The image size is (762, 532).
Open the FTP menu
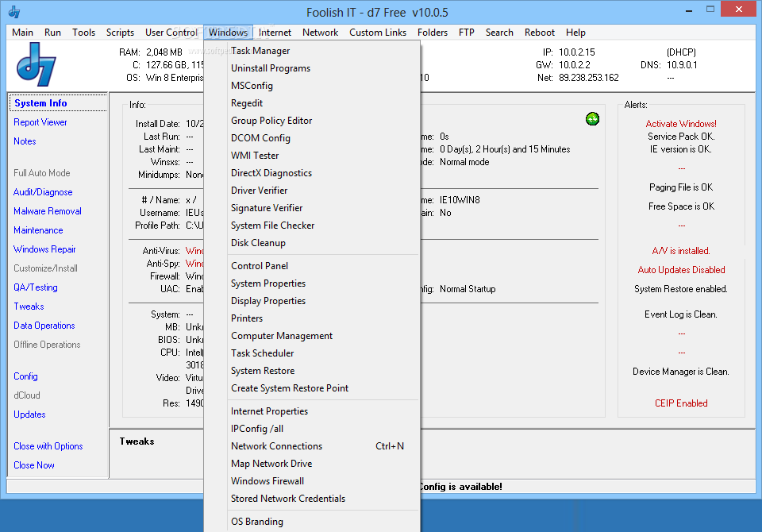point(466,33)
